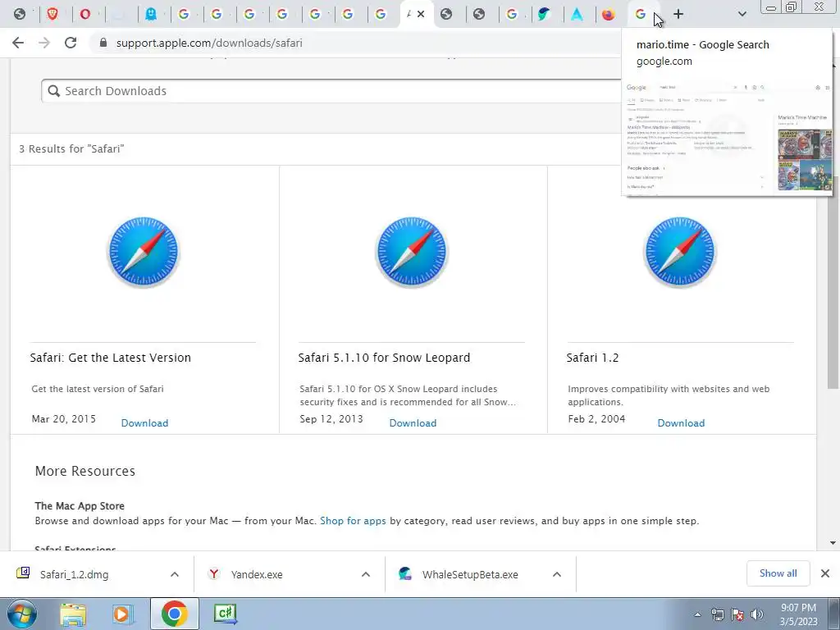This screenshot has height=630, width=840.
Task: Click 'The Mac App Store' heading
Action: 80,505
